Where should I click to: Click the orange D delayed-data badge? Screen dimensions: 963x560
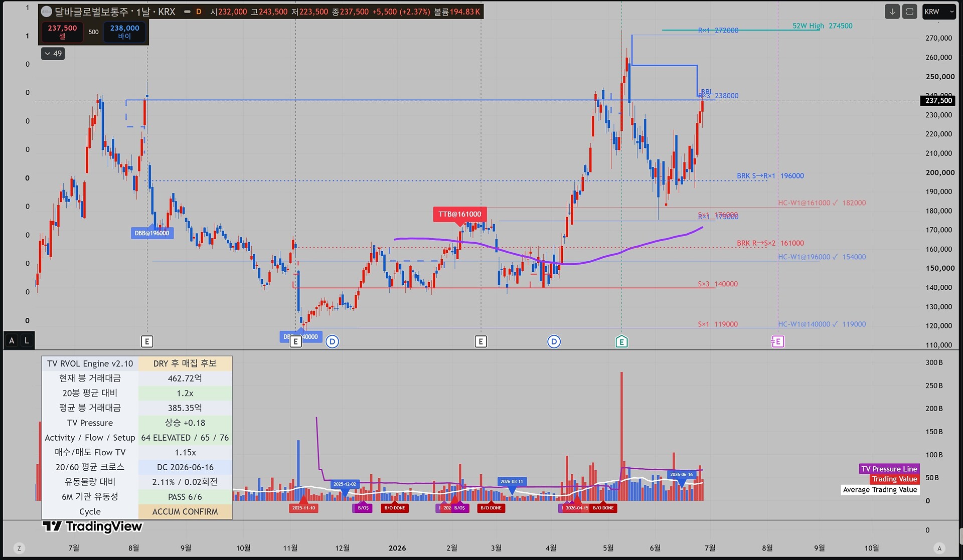[x=199, y=12]
